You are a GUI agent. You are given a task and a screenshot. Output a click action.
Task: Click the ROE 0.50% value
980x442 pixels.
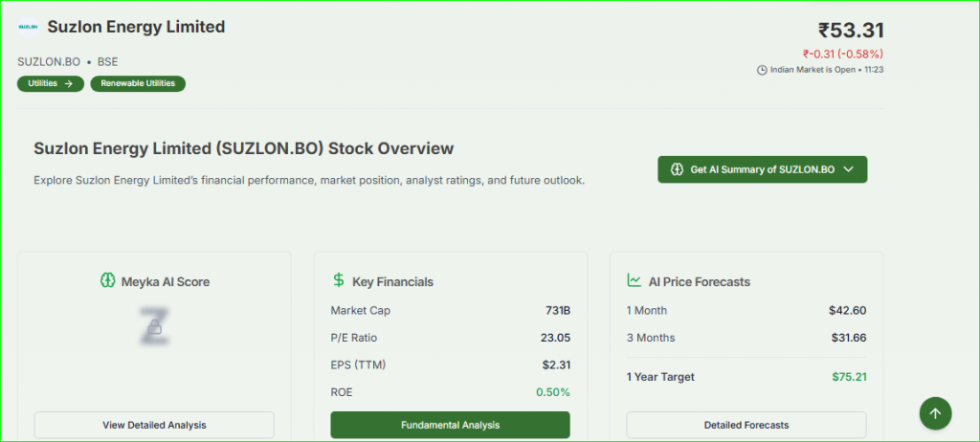(x=552, y=391)
